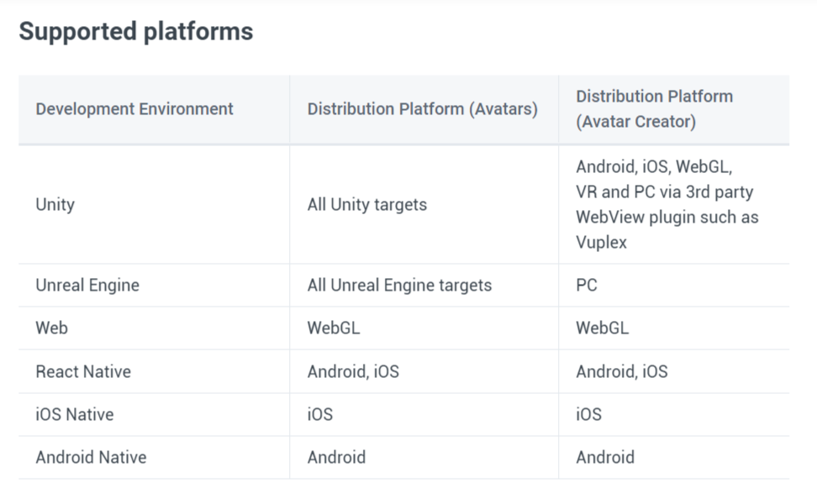The image size is (817, 504).
Task: Click the Vuplex WebView plugin description cell
Action: click(x=667, y=205)
